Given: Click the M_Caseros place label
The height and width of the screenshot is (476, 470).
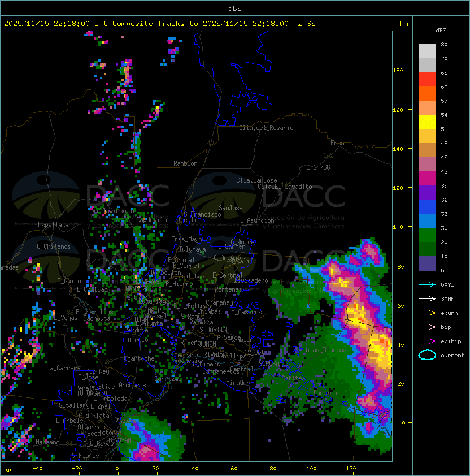Looking at the screenshot, I should click(246, 311).
